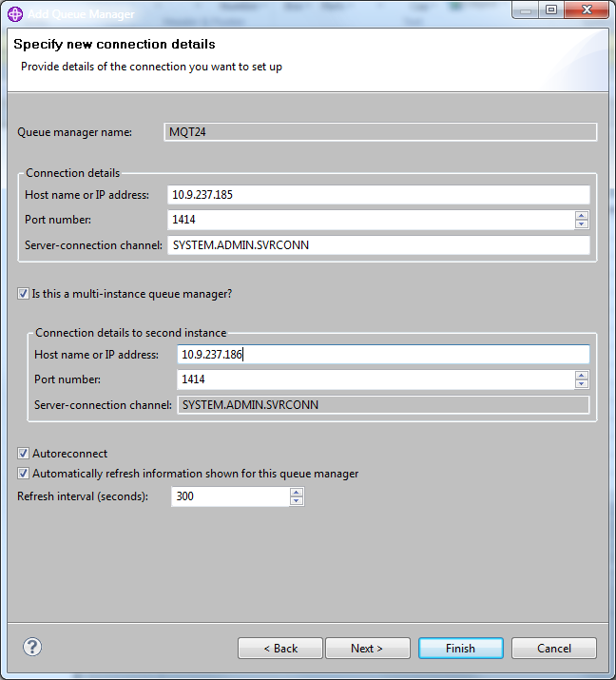Focus the second instance host field 10.9.237.186
Screen dimensions: 616x680
[382, 355]
